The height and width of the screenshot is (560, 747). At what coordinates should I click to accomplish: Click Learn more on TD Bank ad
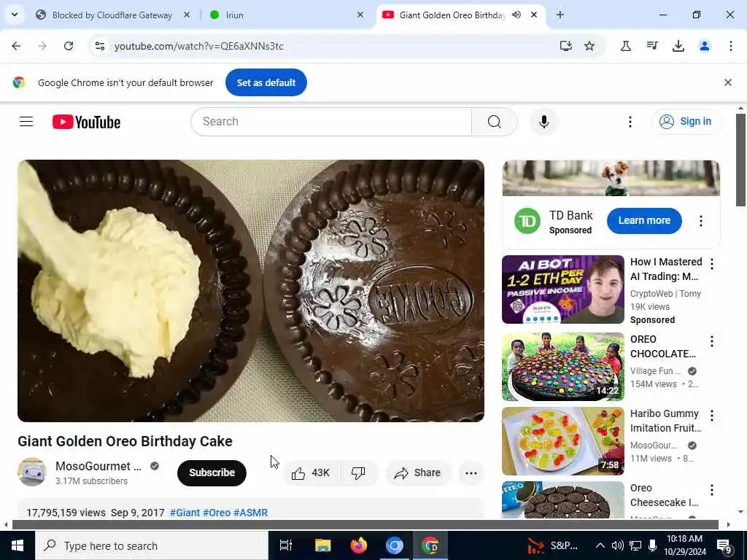tap(644, 221)
